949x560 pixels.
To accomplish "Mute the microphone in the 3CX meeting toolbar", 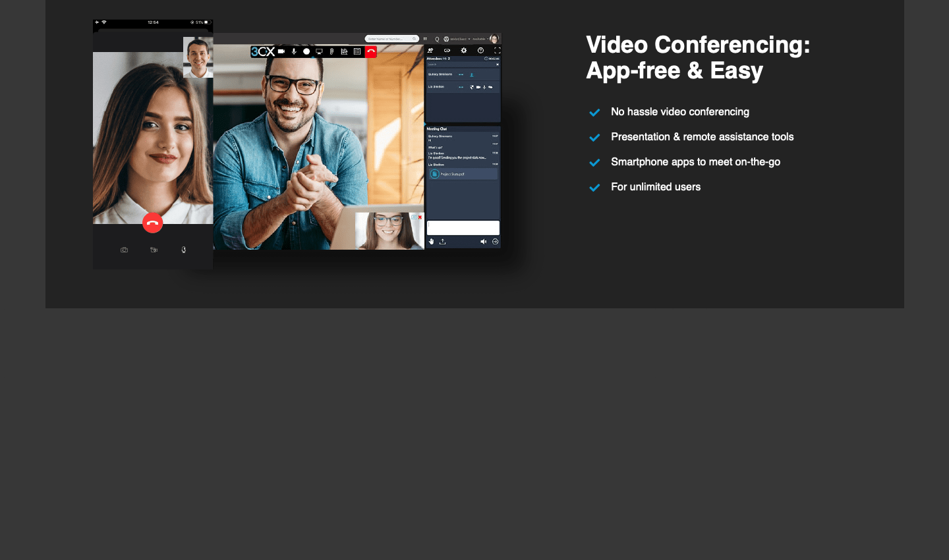I will (294, 51).
